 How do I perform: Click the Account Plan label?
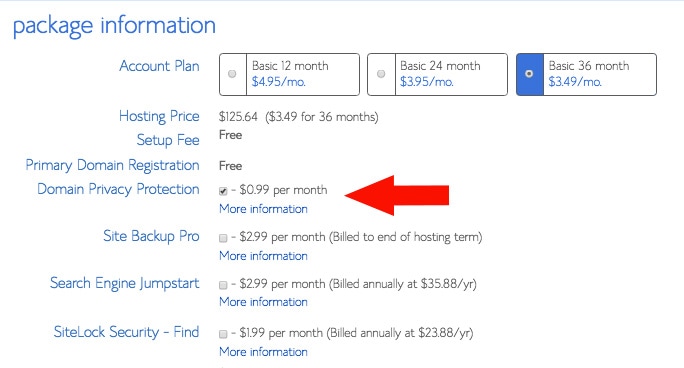click(159, 66)
